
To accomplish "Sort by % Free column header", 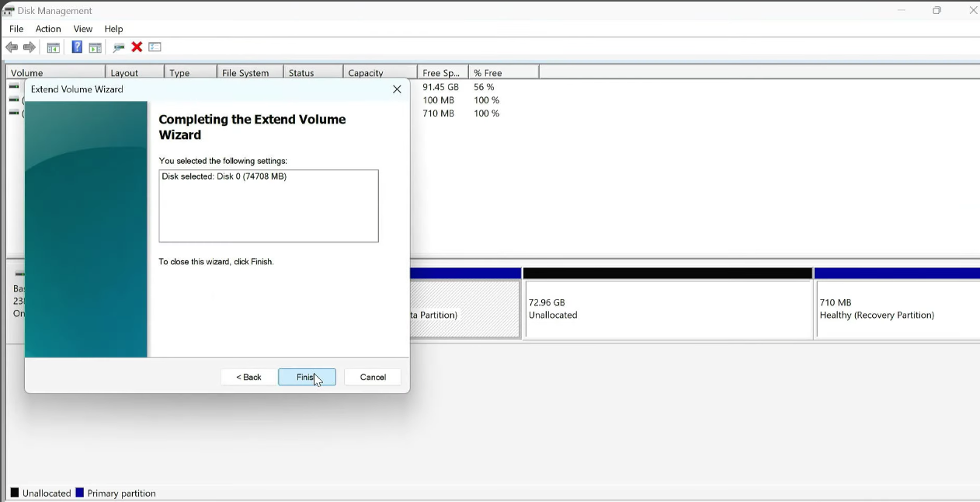I will pyautogui.click(x=503, y=73).
